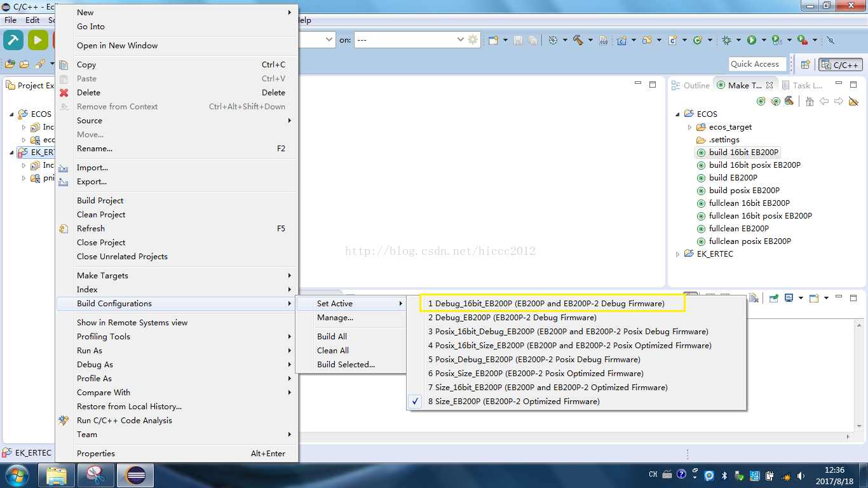This screenshot has height=488, width=868.
Task: Open the Index submenu
Action: point(177,289)
